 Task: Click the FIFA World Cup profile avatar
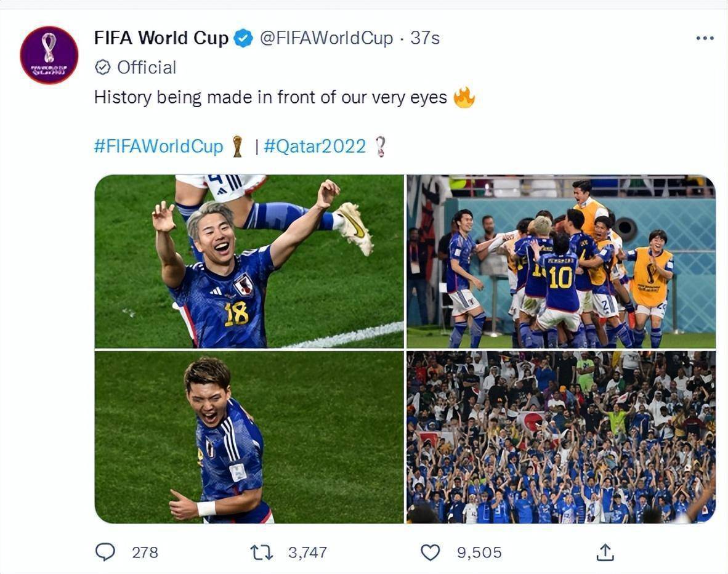(x=49, y=55)
